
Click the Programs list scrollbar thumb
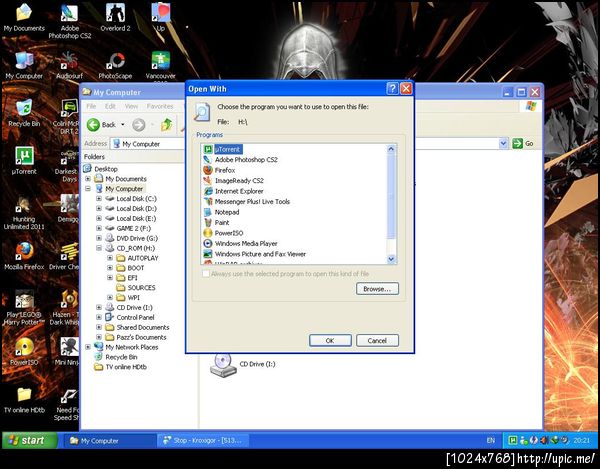391,196
